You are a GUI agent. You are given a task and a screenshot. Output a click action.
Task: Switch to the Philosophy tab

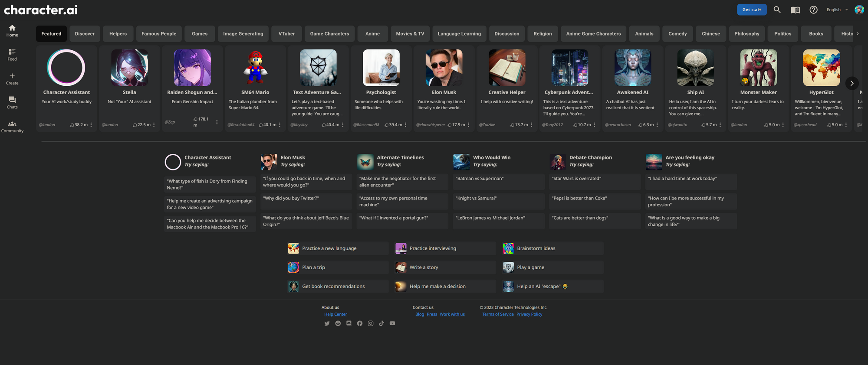(x=746, y=34)
